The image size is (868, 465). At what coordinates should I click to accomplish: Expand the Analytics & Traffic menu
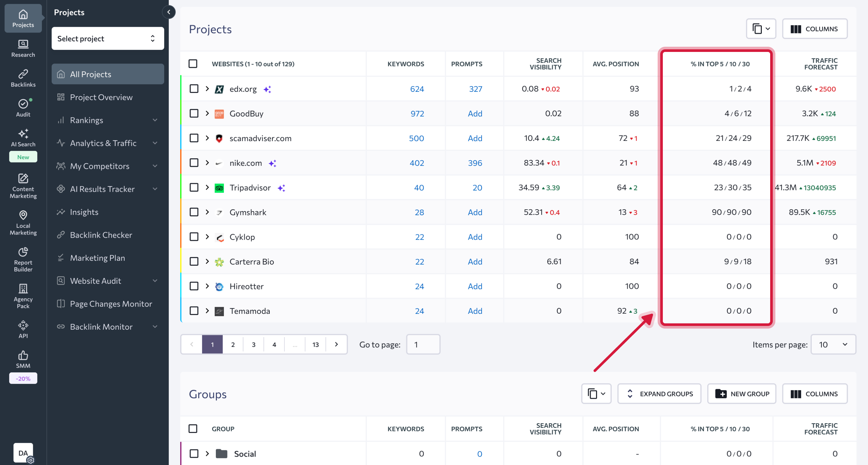[x=108, y=143]
